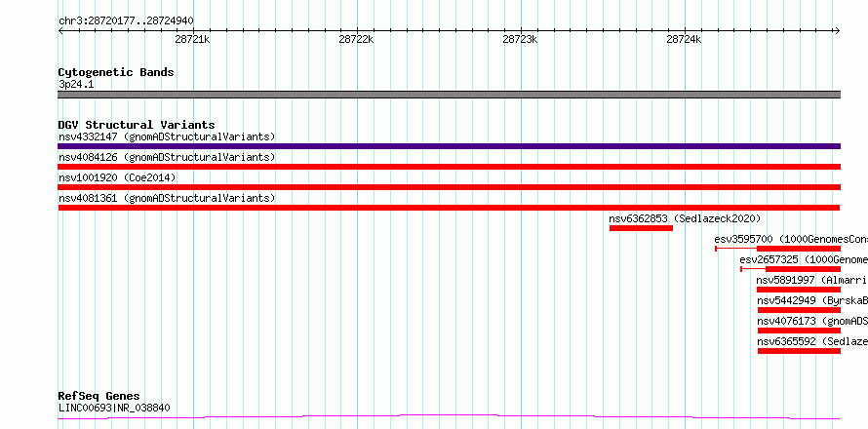Image resolution: width=868 pixels, height=429 pixels.
Task: Click the 3p24.1 band label
Action: click(76, 85)
